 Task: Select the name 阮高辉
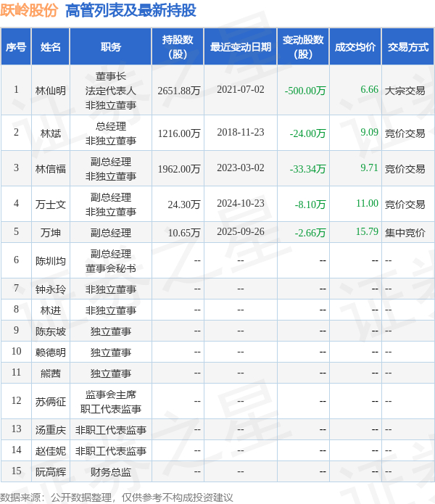click(x=51, y=472)
